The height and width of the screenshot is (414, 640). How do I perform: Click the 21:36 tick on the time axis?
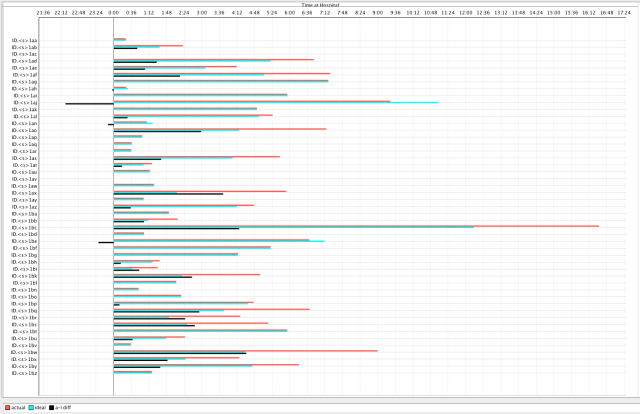(43, 14)
